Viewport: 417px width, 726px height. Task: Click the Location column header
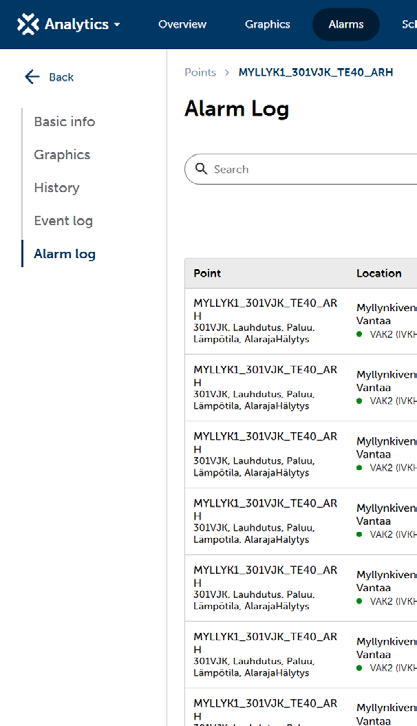point(379,273)
